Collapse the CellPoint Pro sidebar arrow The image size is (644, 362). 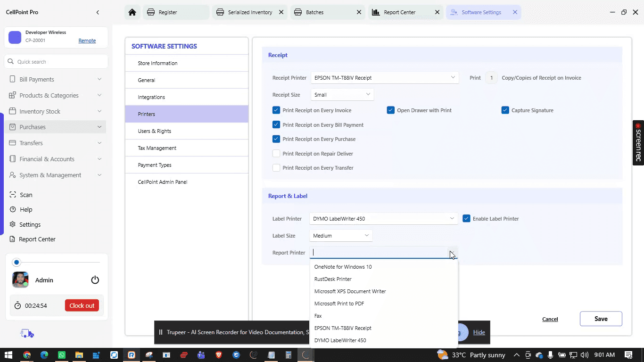point(98,12)
